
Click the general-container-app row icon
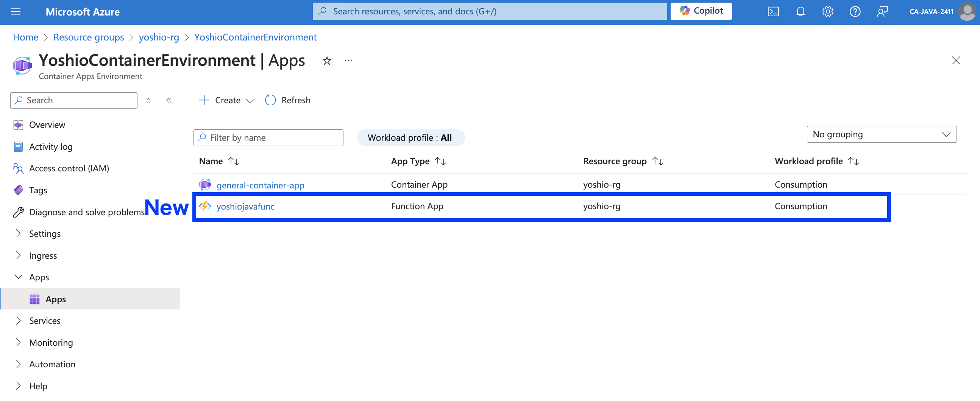(x=205, y=185)
